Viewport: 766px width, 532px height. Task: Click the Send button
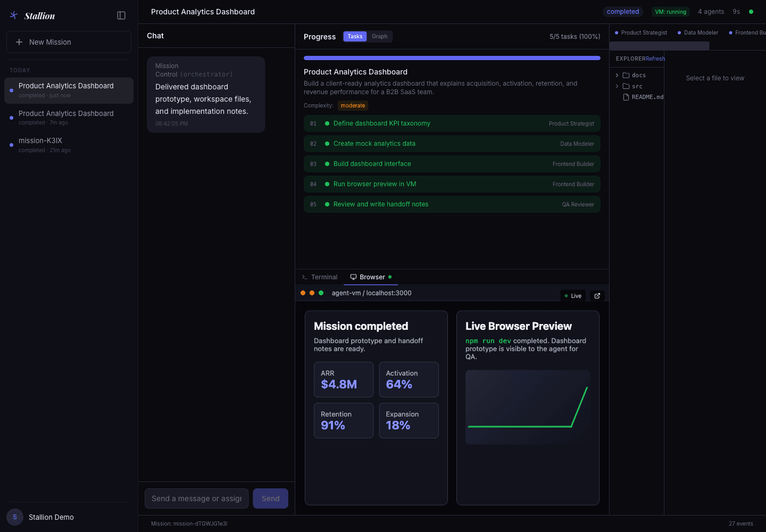[271, 498]
